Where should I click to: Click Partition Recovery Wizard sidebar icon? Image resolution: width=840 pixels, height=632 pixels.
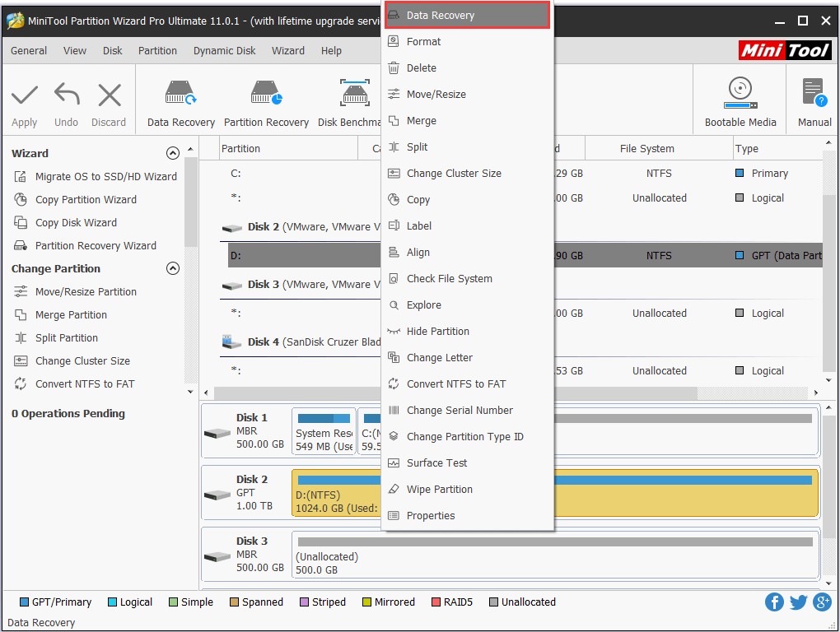(x=21, y=245)
